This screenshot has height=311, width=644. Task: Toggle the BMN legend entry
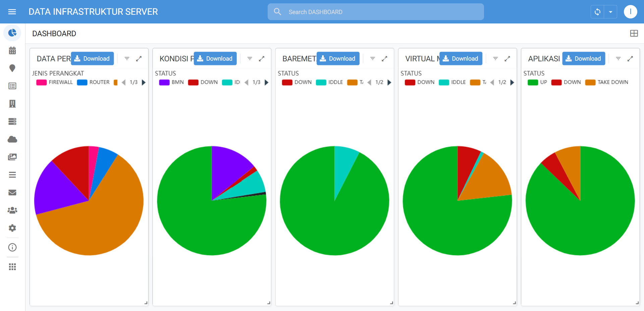tap(171, 82)
